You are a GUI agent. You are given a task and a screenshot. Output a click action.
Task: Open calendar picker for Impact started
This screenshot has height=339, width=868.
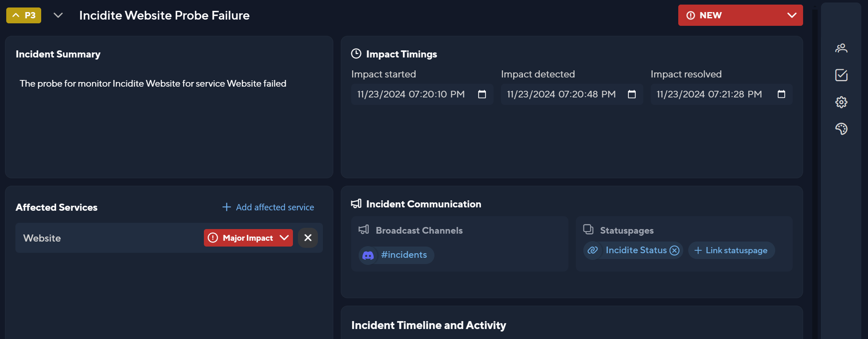[482, 94]
